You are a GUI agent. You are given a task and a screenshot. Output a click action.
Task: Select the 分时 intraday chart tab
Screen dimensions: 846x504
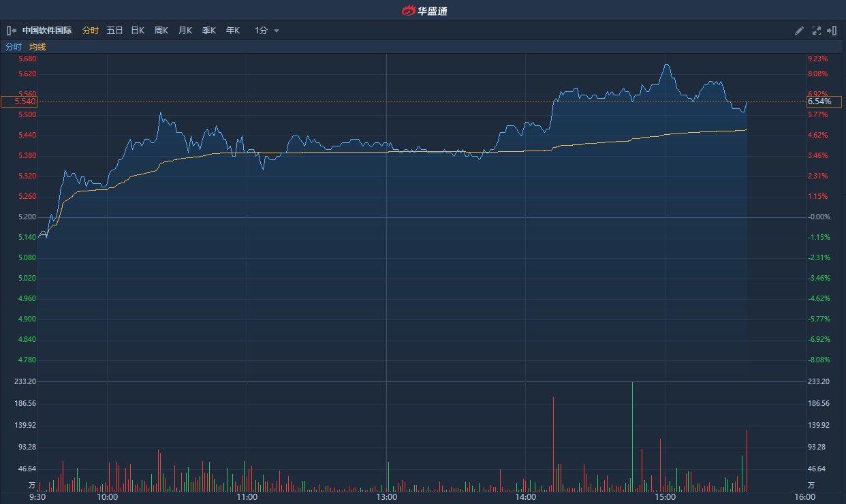coord(90,31)
